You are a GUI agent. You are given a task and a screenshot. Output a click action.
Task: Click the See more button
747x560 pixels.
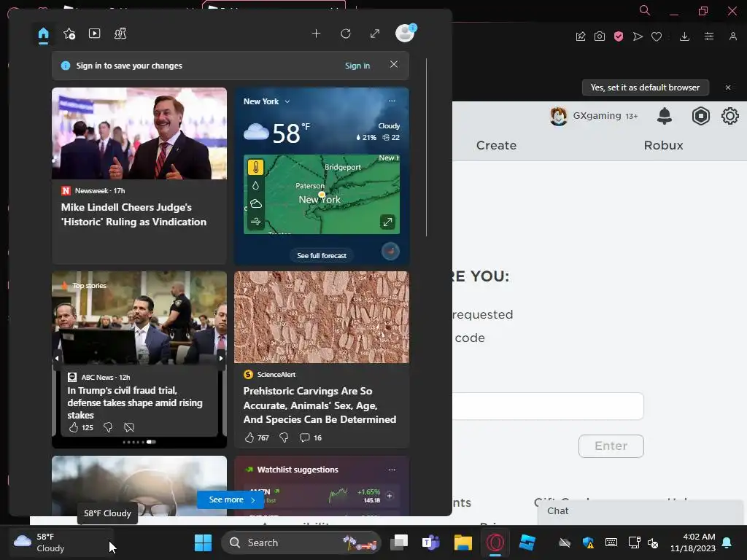[x=230, y=499]
